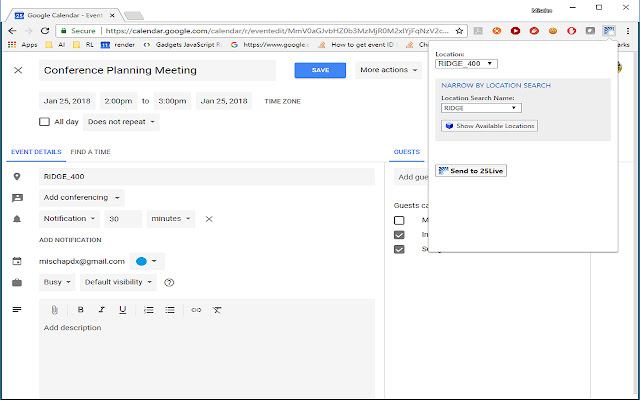Open visibility help question mark
This screenshot has width=640, height=400.
click(x=169, y=282)
